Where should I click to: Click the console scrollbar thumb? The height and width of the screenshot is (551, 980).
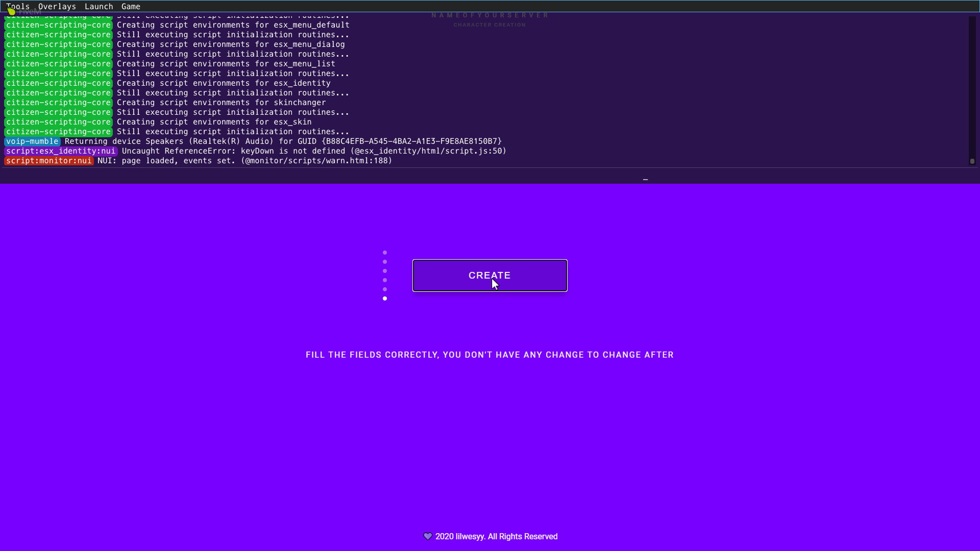click(x=972, y=161)
